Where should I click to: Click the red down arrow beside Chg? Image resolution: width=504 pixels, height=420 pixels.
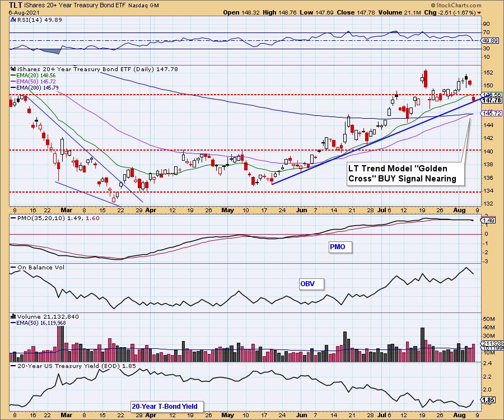click(479, 13)
